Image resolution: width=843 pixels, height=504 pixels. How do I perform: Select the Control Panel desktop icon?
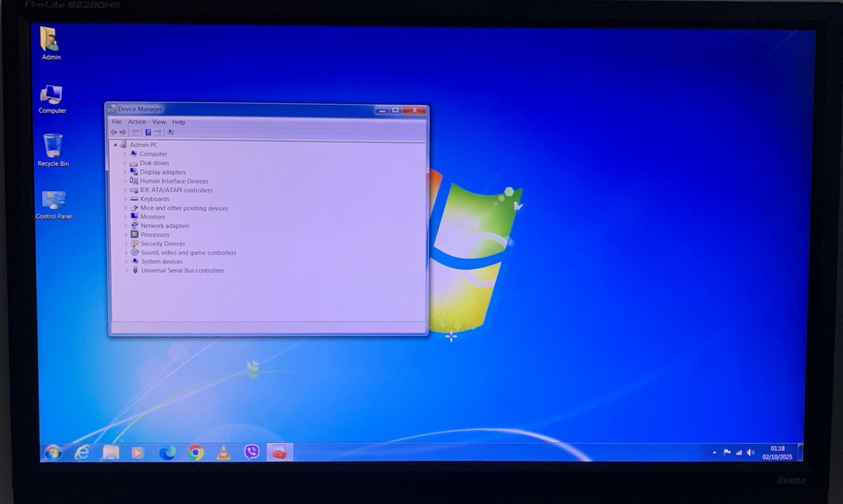coord(54,205)
